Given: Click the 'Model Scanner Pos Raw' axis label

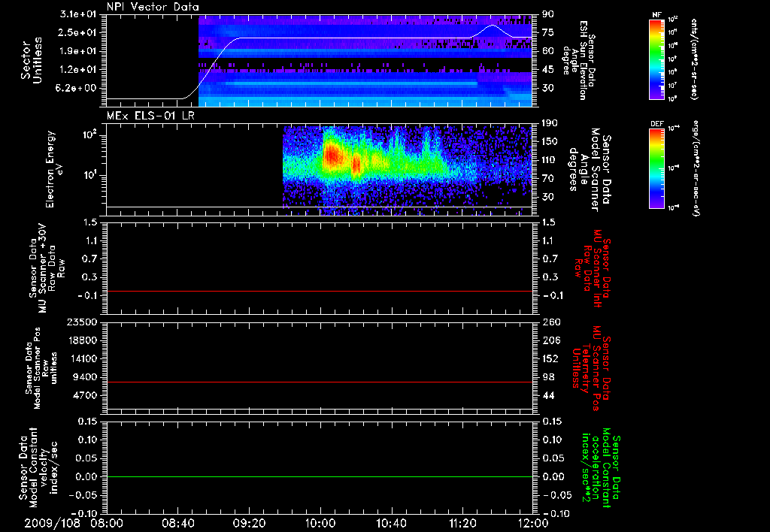Looking at the screenshot, I should pos(41,368).
